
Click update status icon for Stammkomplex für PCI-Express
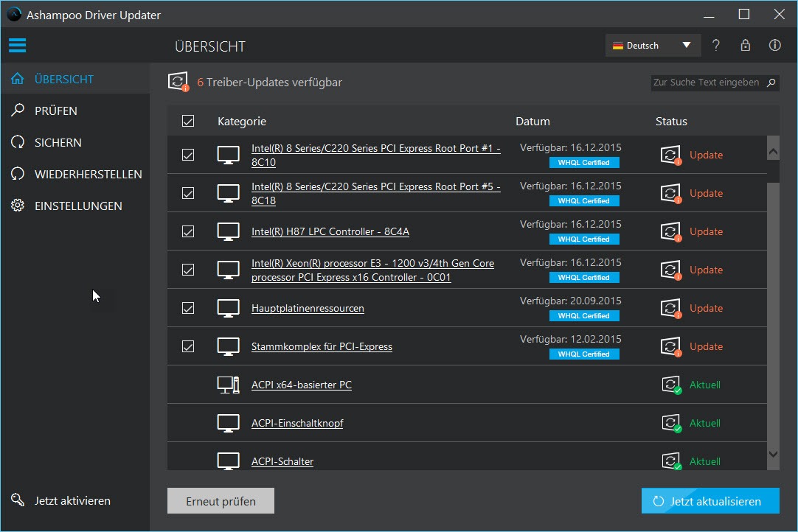(670, 346)
